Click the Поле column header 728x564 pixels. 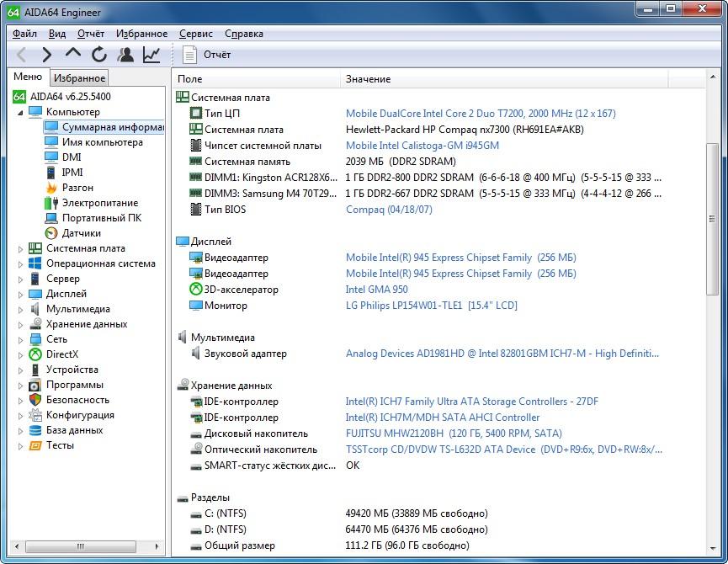[257, 79]
